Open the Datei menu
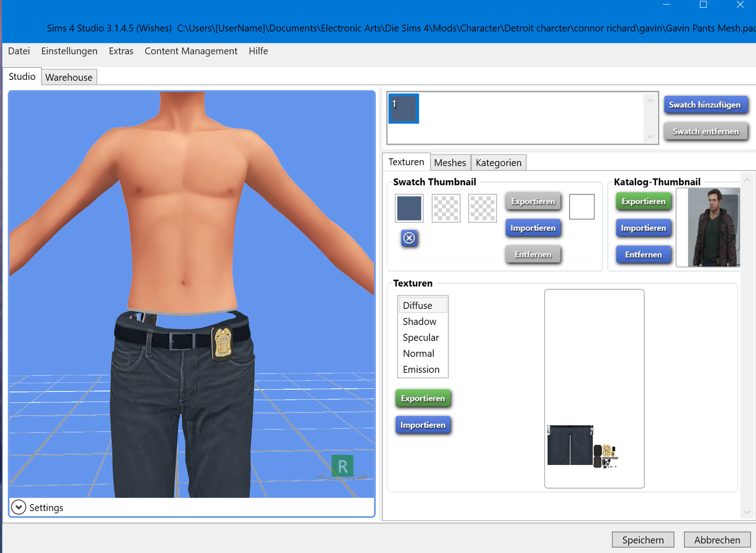Viewport: 756px width, 553px height. [x=19, y=51]
